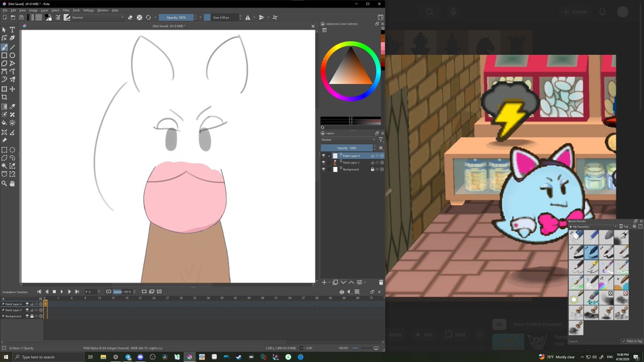The image size is (644, 362).
Task: Open the brush preset chooser icon
Action: (x=67, y=17)
